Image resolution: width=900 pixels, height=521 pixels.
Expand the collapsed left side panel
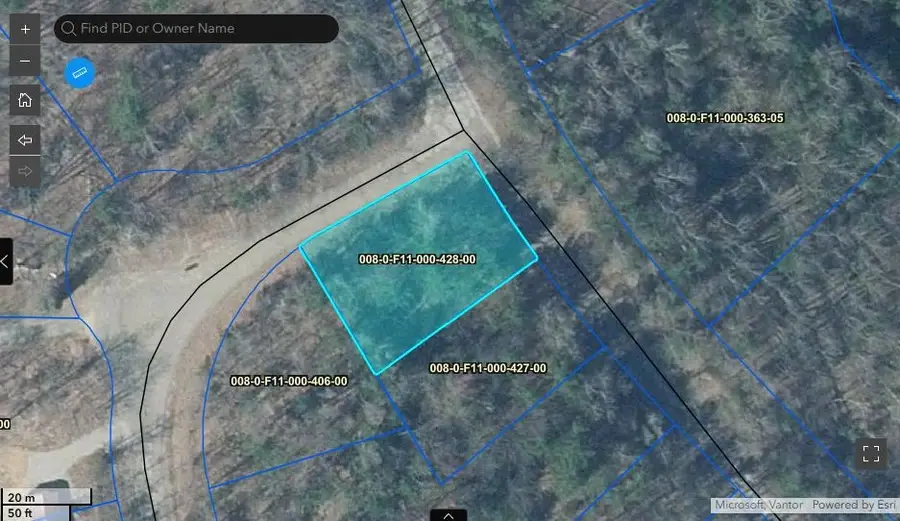[6, 261]
